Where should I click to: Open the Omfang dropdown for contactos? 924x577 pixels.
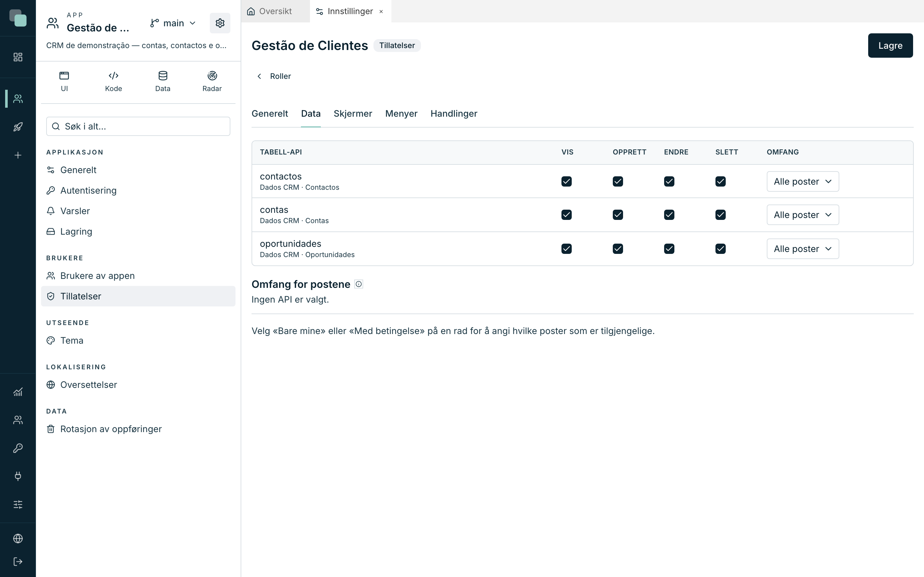coord(803,181)
